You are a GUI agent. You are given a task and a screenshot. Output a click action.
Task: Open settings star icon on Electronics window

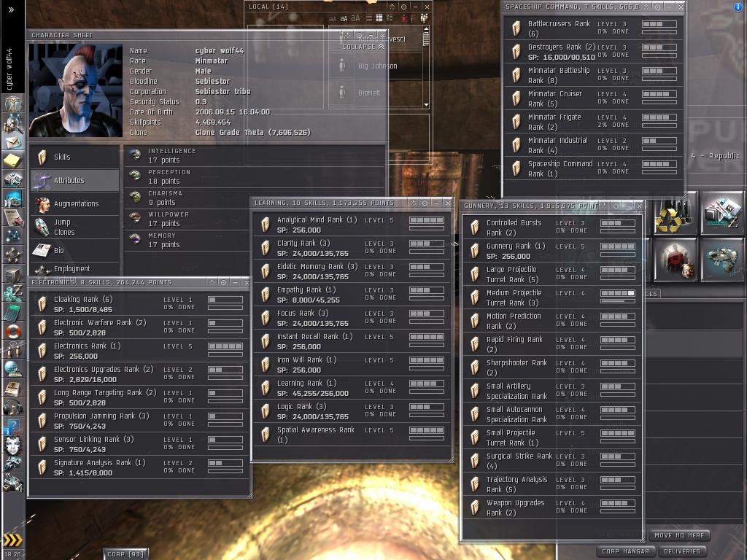(x=212, y=282)
